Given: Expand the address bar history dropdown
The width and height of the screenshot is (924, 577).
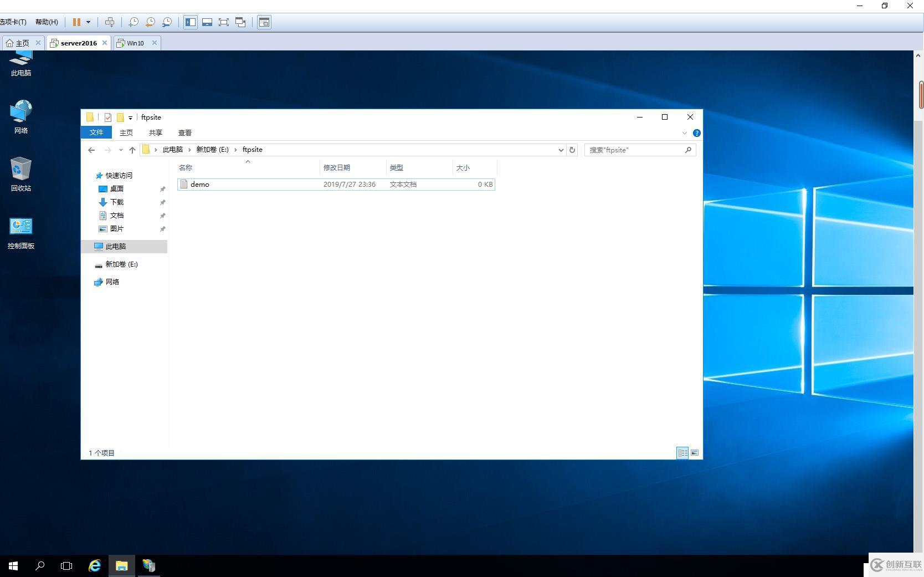Looking at the screenshot, I should [x=561, y=150].
